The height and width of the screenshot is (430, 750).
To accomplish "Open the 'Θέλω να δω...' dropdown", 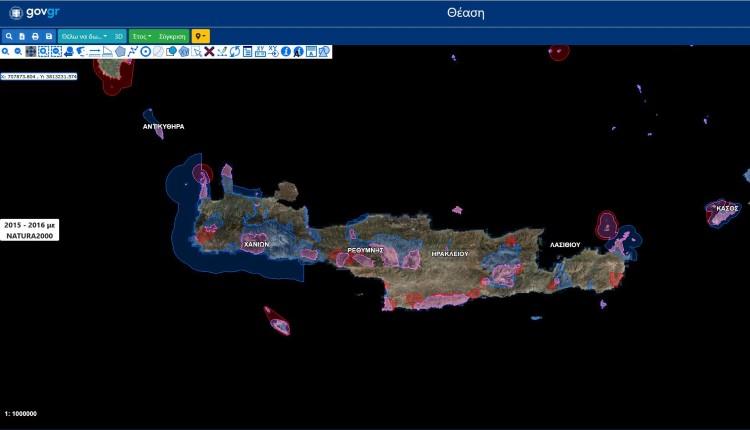I will coord(84,36).
